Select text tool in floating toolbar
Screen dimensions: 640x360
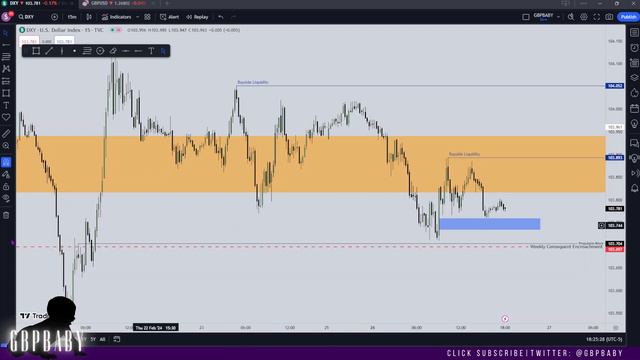coord(151,51)
